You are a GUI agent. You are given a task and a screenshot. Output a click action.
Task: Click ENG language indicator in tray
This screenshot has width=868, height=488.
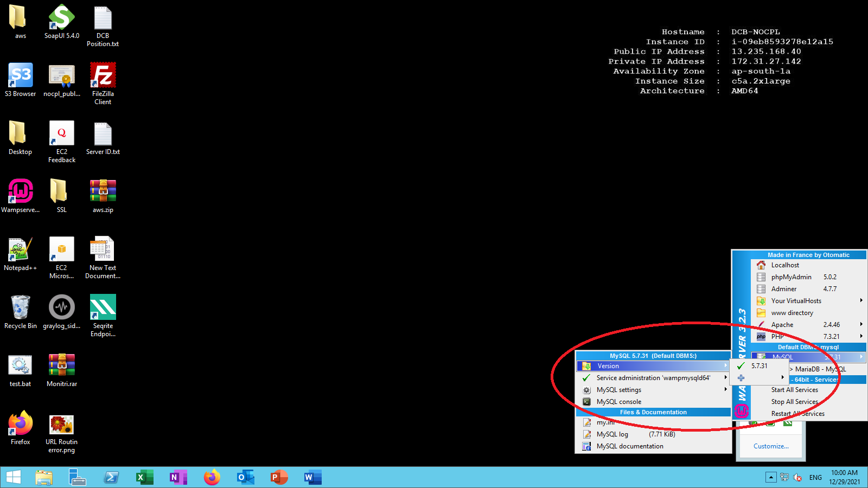point(815,478)
